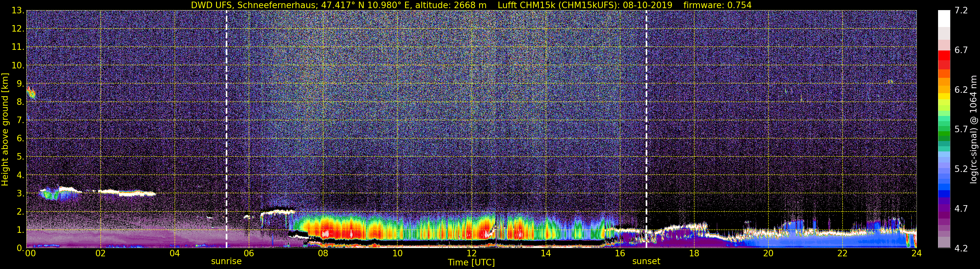
Task: Click the time axis tick '14'
Action: click(545, 253)
